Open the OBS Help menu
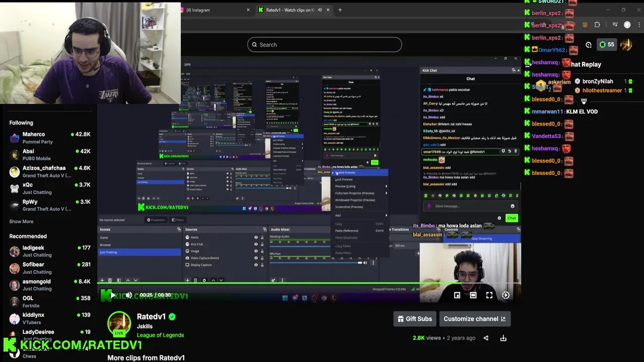The image size is (644, 362). (187, 64)
